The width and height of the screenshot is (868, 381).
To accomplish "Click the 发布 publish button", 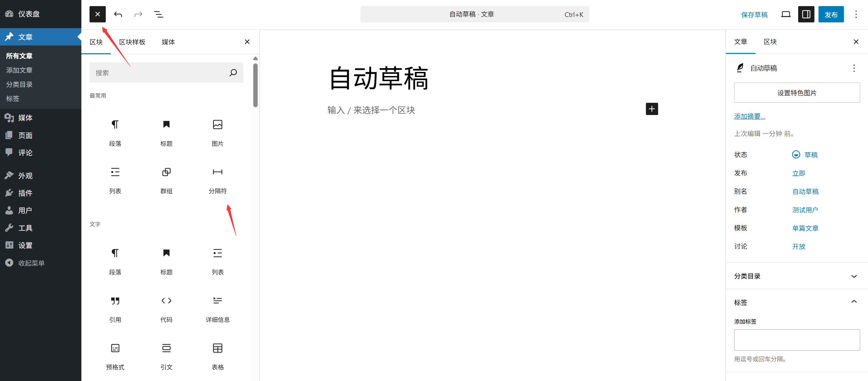I will (831, 14).
